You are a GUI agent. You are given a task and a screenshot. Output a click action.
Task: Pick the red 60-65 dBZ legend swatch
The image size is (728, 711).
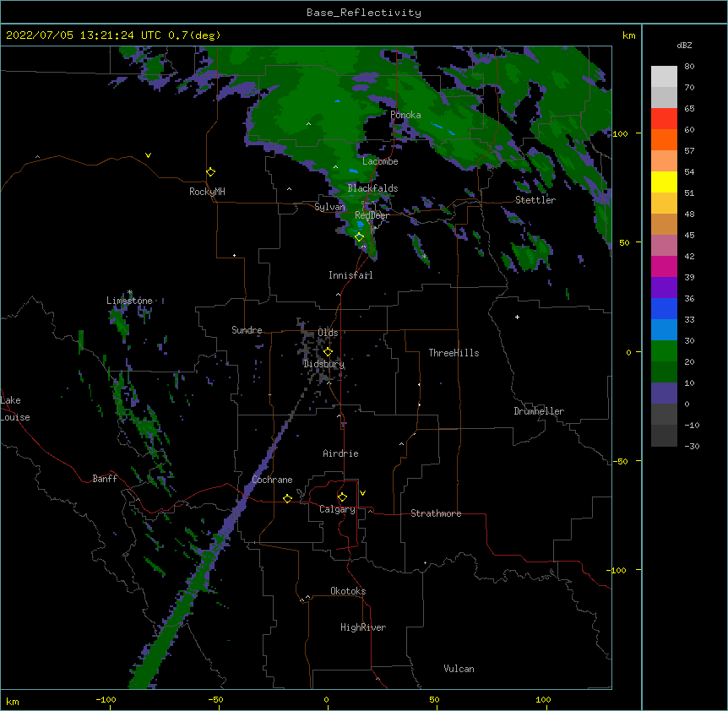click(664, 119)
